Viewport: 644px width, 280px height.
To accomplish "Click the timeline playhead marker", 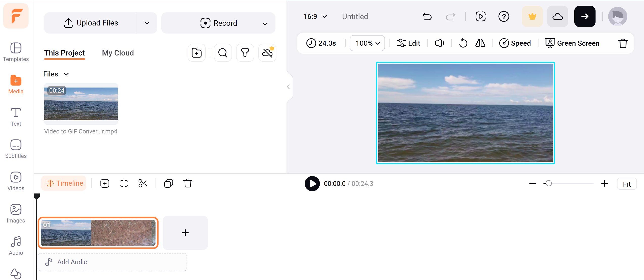I will coord(37,196).
